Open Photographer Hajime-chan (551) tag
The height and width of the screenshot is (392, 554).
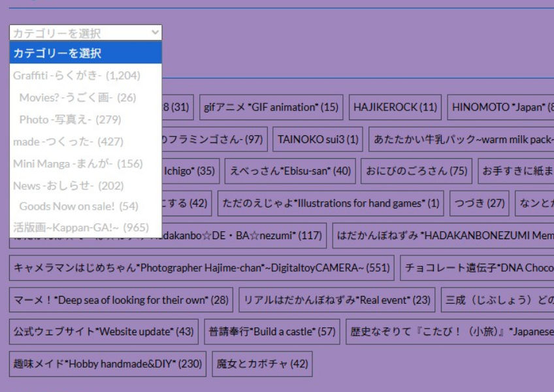coord(201,268)
